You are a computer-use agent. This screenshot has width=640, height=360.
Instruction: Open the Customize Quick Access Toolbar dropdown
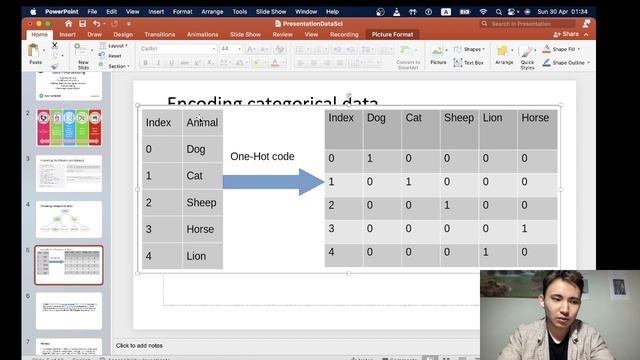(x=129, y=24)
